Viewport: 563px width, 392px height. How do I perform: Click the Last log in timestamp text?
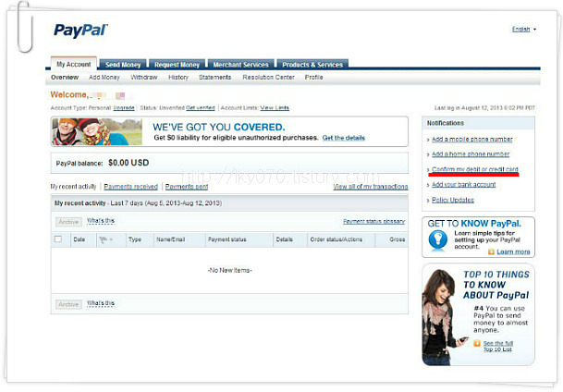click(x=484, y=107)
